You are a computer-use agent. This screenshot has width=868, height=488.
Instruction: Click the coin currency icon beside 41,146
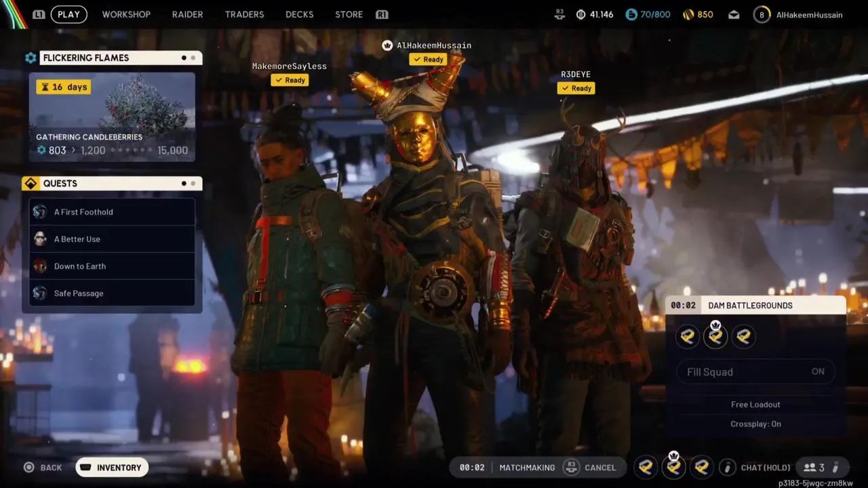click(x=580, y=14)
